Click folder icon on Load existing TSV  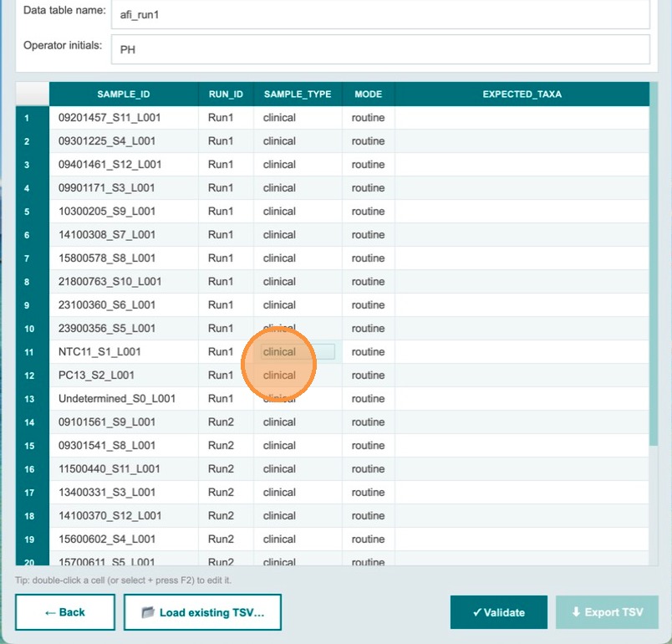point(148,612)
